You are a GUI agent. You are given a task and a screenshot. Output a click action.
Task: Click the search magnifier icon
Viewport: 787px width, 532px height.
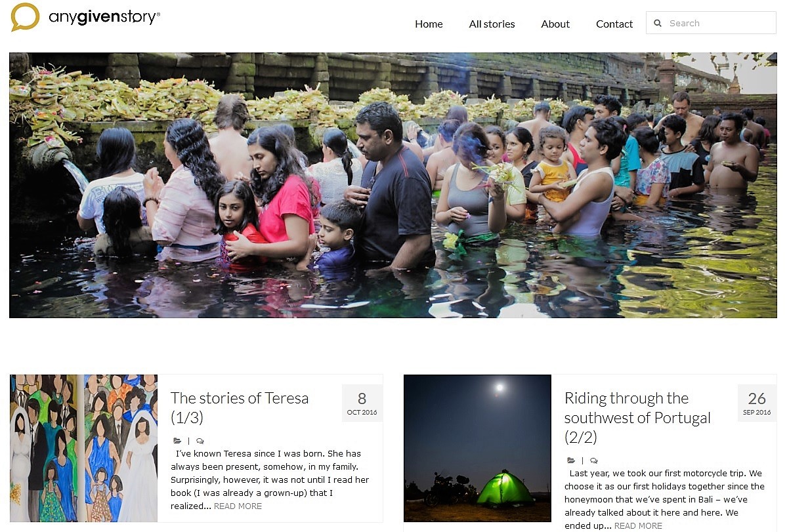click(x=658, y=23)
